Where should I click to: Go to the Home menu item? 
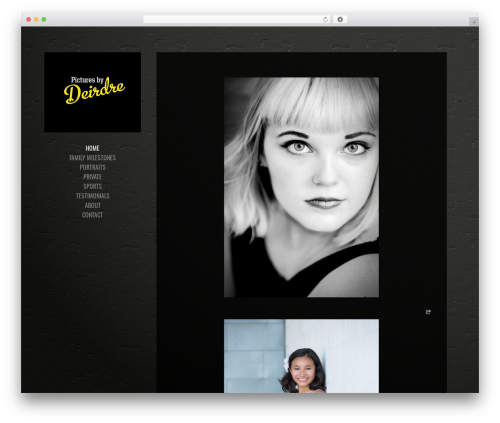point(92,148)
